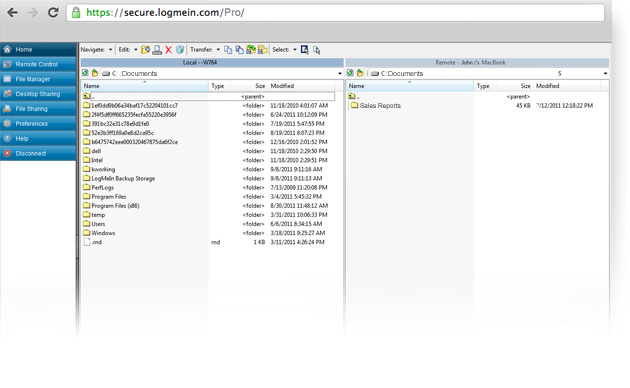The image size is (630, 388).
Task: Click the Local - W764 pane header
Action: click(212, 63)
